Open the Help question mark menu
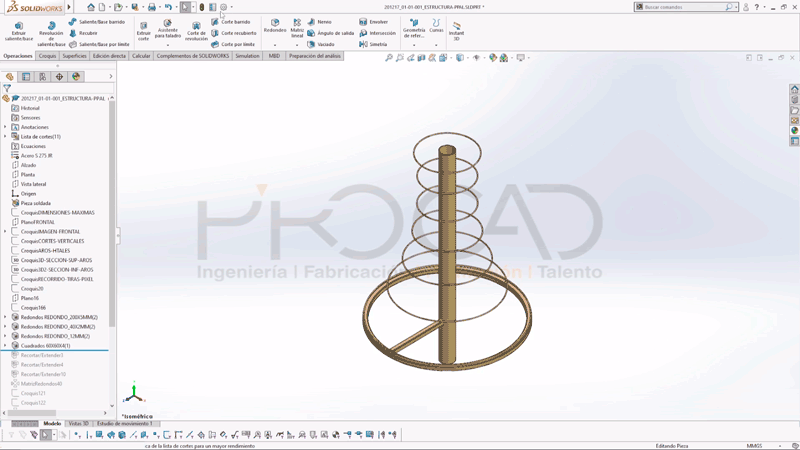The height and width of the screenshot is (450, 800). tap(757, 7)
